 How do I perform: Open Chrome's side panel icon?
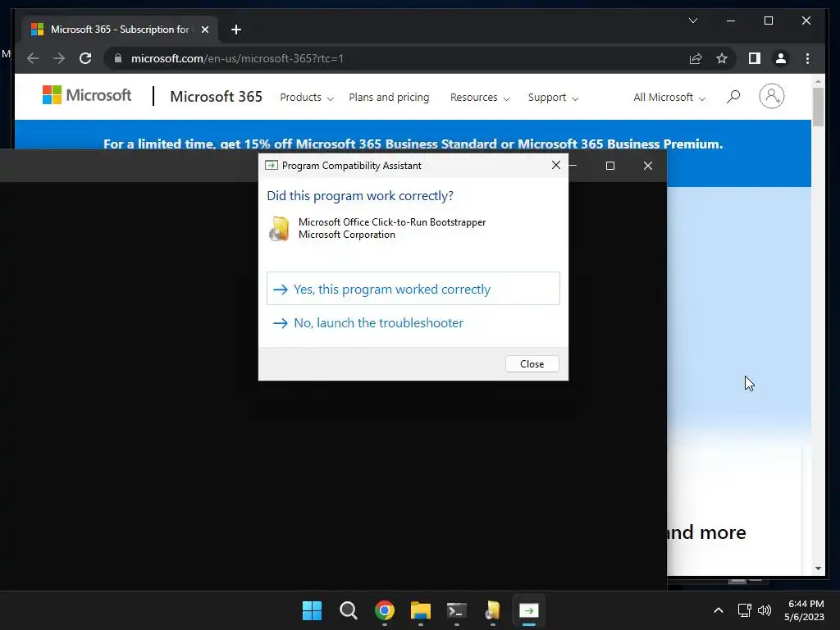pyautogui.click(x=755, y=58)
